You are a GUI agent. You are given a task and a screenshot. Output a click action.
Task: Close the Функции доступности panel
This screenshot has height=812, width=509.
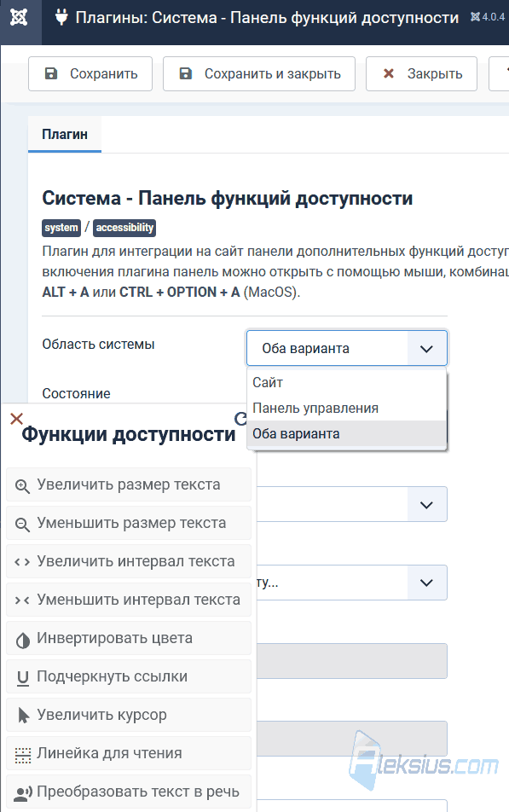[16, 419]
